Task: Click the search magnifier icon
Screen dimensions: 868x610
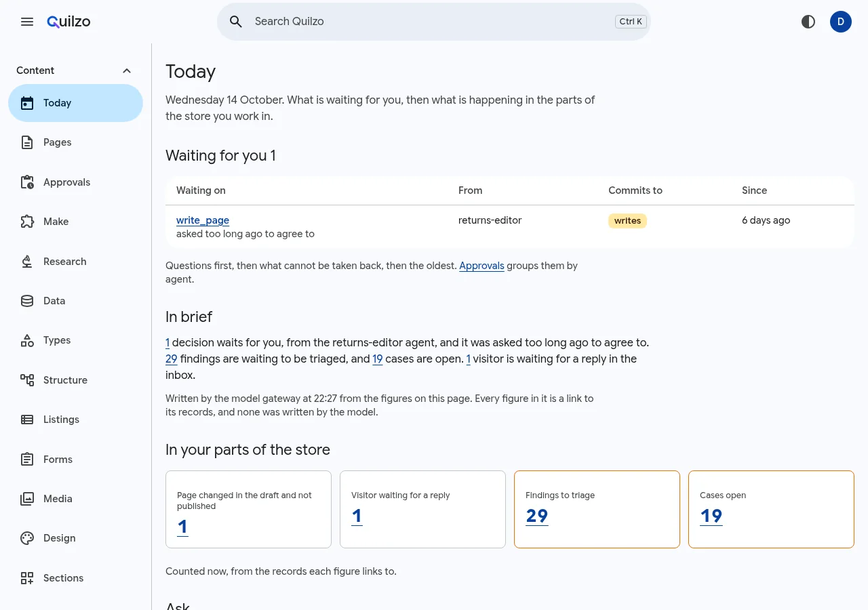Action: coord(236,22)
